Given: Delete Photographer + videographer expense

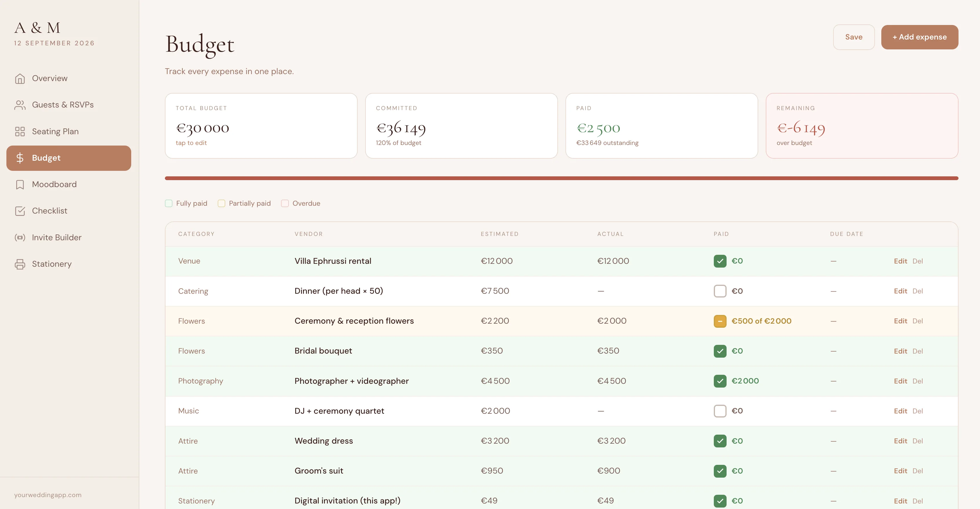Looking at the screenshot, I should click(917, 381).
